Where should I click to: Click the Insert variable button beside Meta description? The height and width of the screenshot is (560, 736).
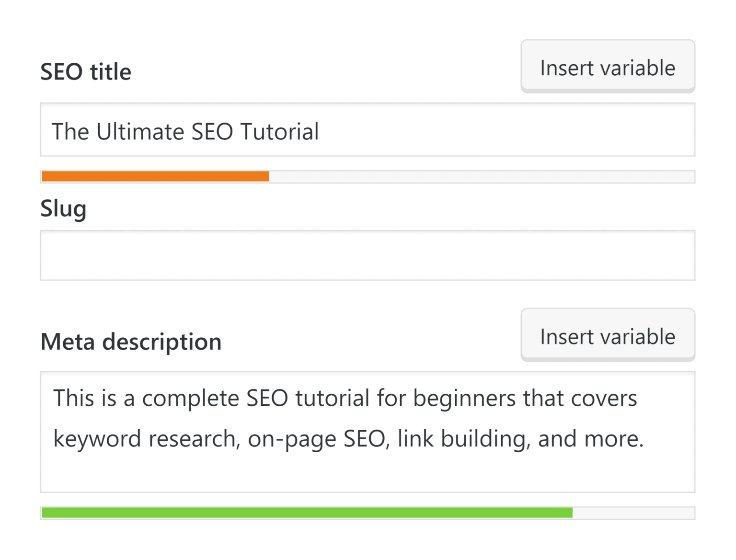click(608, 335)
